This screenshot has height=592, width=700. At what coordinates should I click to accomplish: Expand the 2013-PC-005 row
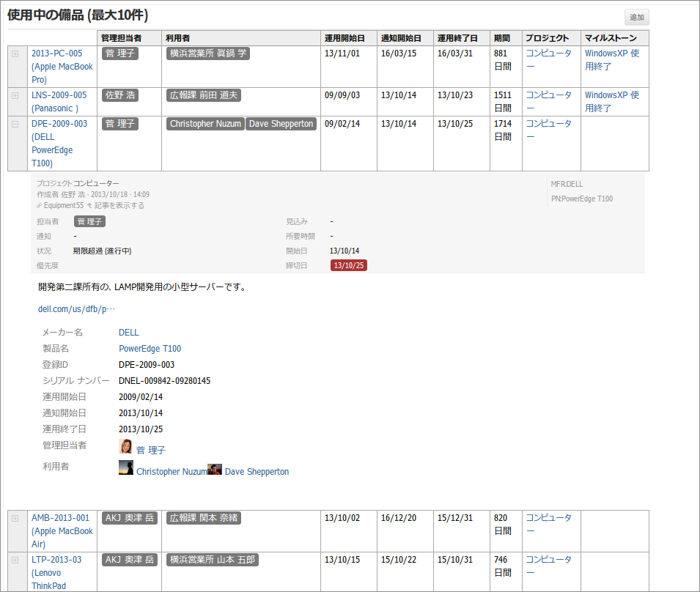15,54
